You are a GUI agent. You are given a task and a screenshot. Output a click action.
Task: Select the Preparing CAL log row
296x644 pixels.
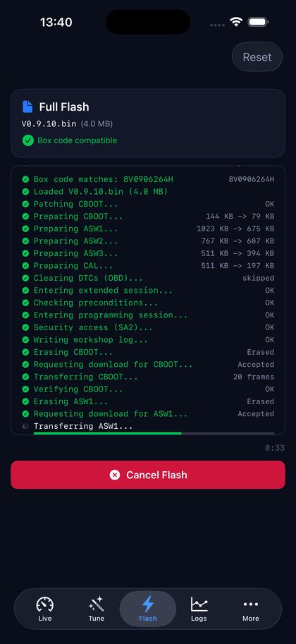148,266
